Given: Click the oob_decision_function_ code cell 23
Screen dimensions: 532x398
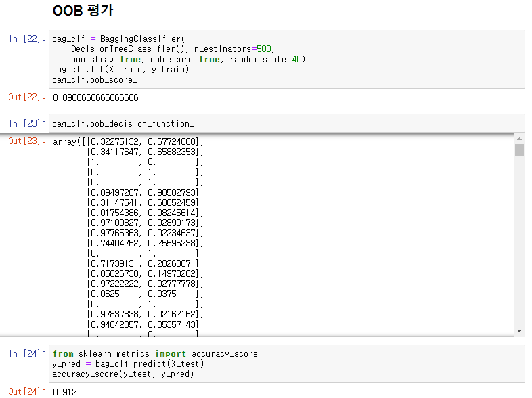Looking at the screenshot, I should 287,123.
